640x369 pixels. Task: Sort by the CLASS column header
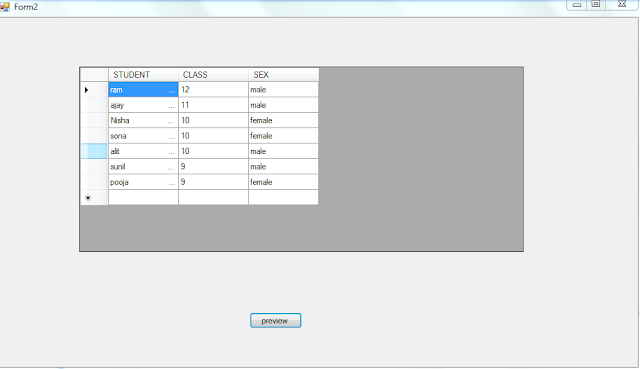tap(213, 75)
